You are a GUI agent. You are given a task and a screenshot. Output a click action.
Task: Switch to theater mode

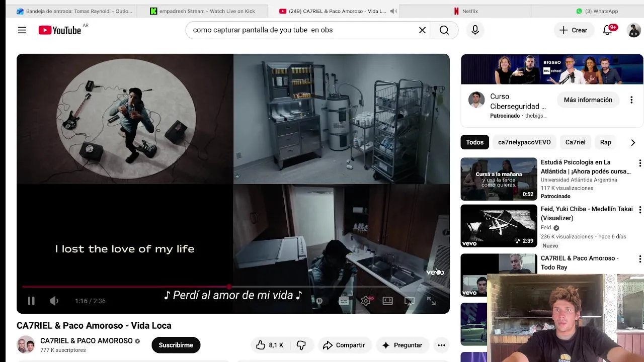[x=387, y=301]
